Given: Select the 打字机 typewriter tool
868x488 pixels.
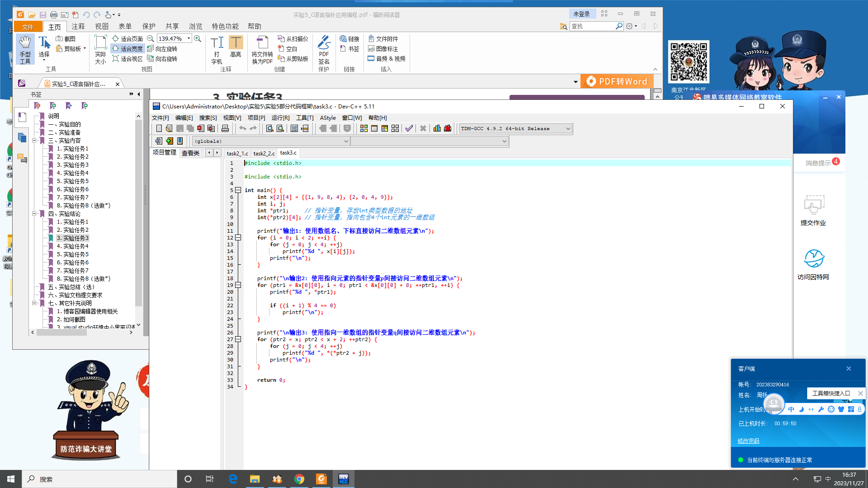Looking at the screenshot, I should 217,50.
